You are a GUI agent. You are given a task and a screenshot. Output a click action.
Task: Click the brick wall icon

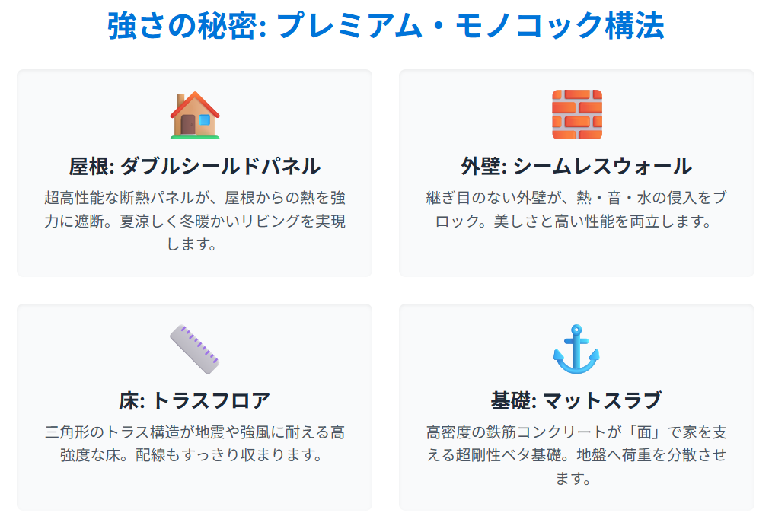tap(576, 115)
